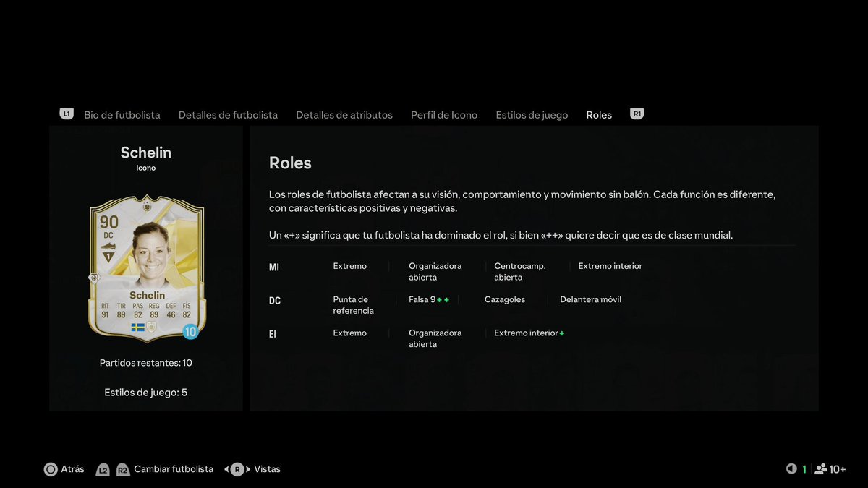Click Extremo in the EI row

pyautogui.click(x=349, y=333)
